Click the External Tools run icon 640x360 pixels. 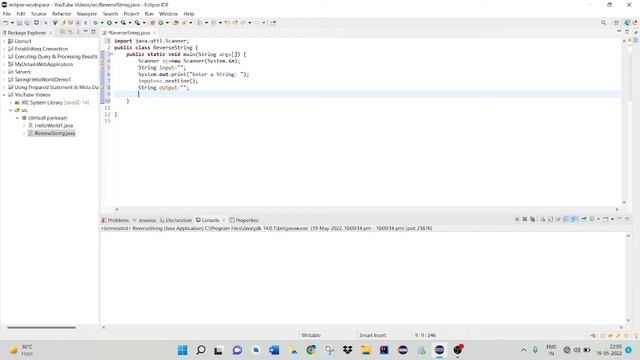coord(138,23)
